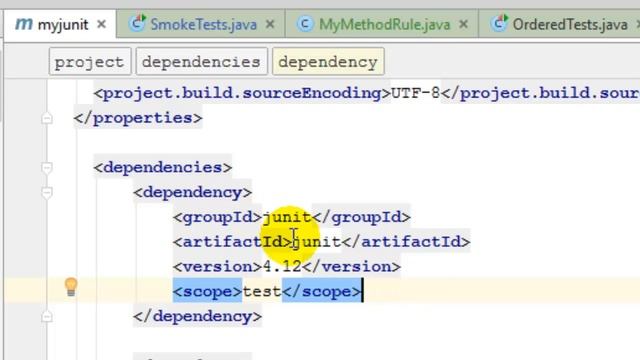Click the highlighted opening scope tag

point(207,291)
